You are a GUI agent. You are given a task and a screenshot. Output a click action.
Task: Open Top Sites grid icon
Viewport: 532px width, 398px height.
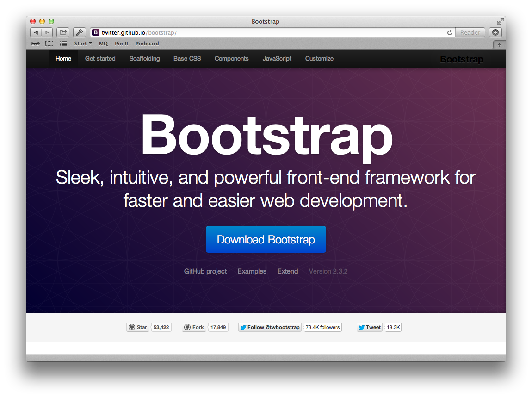click(x=63, y=43)
